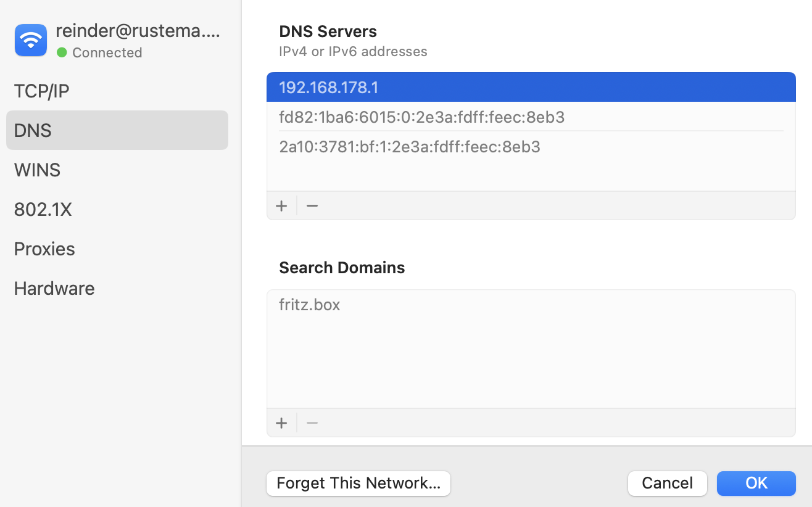Select the DNS sidebar tab
This screenshot has width=812, height=507.
coord(33,130)
